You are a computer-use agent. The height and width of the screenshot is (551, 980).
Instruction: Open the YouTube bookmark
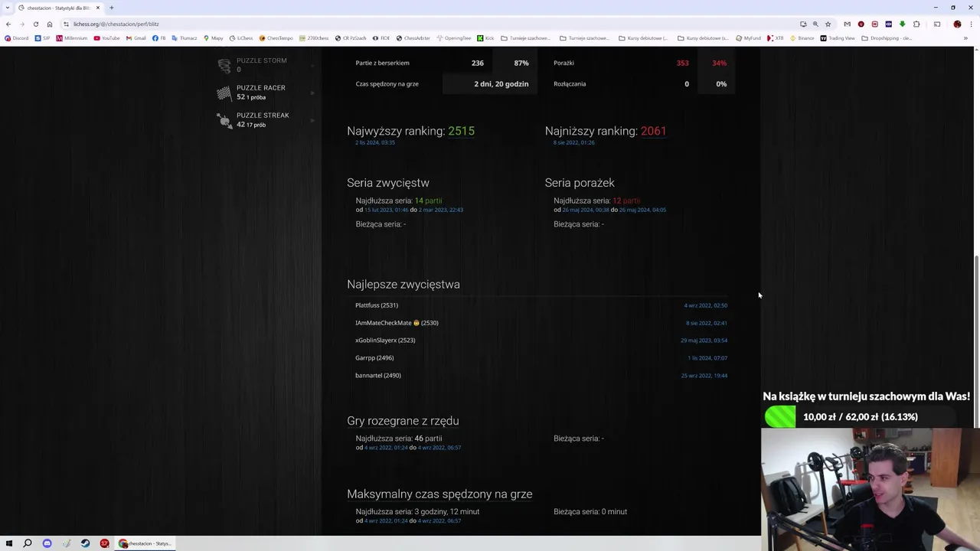[106, 38]
